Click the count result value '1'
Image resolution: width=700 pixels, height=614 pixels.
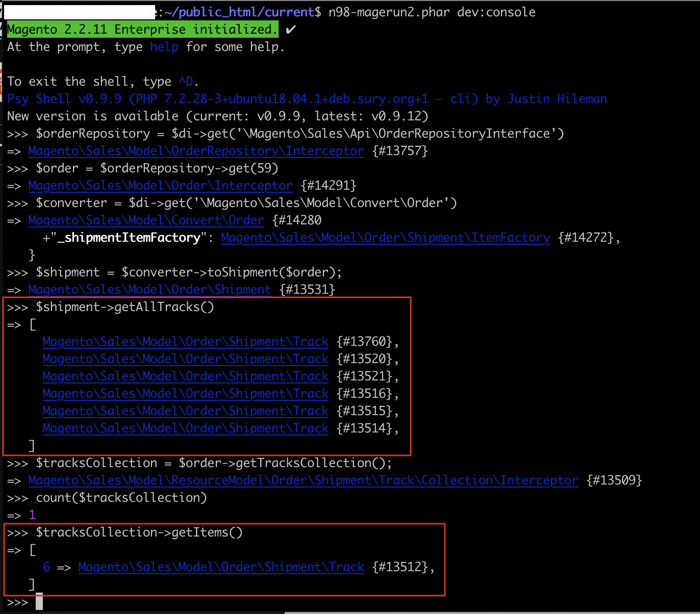pyautogui.click(x=32, y=515)
